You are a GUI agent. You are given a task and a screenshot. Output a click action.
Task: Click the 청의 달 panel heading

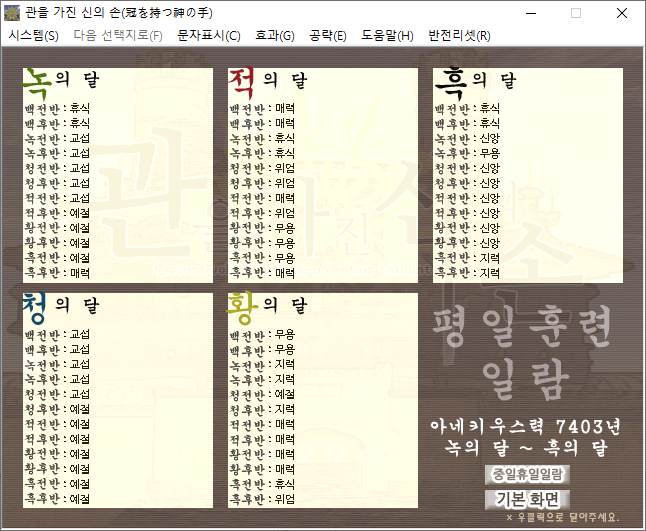[61, 306]
